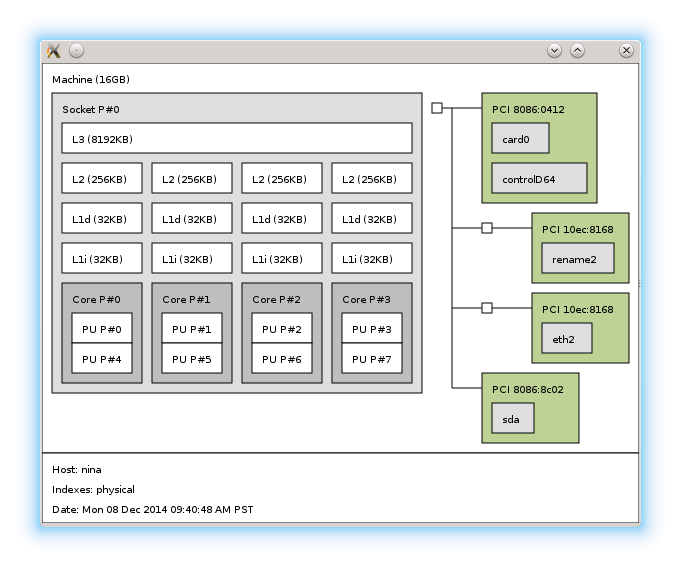This screenshot has height=567, width=681.
Task: Select the PU P#0 processing unit
Action: click(101, 329)
